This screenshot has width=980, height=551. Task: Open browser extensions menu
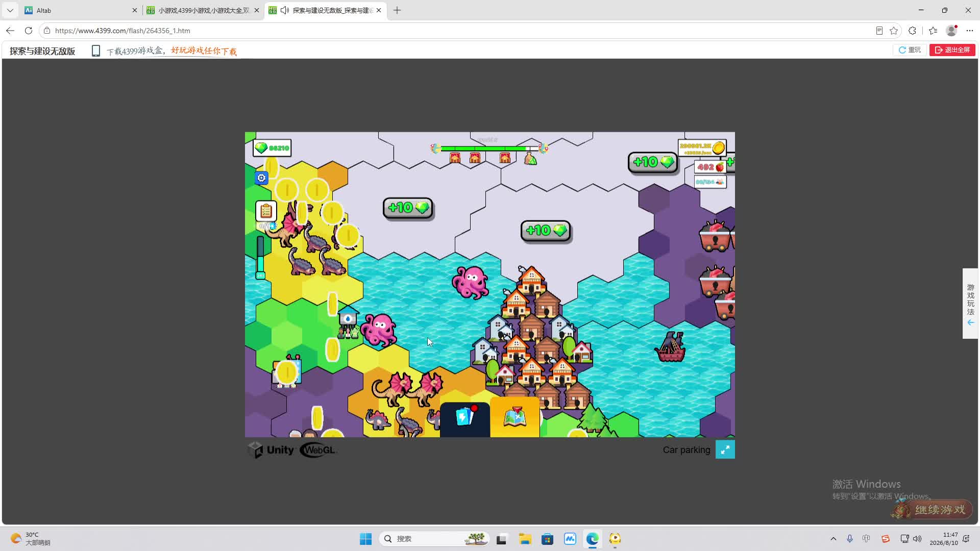pyautogui.click(x=913, y=31)
